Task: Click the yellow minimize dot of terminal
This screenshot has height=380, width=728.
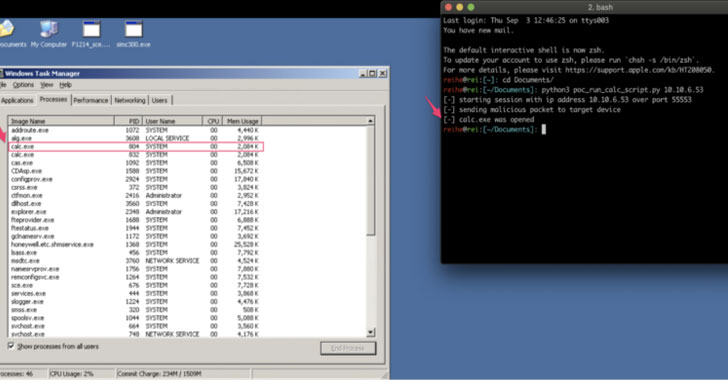Action: (460, 7)
